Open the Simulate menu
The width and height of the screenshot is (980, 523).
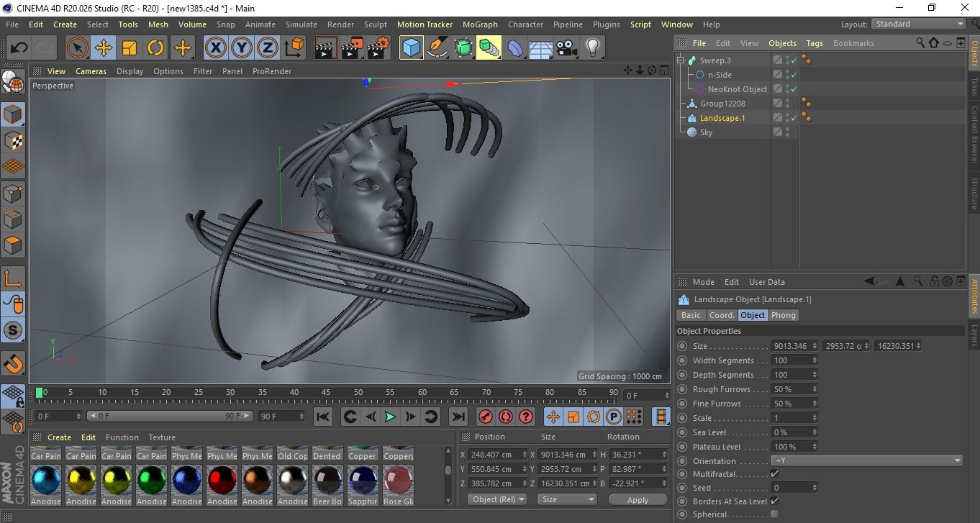(x=301, y=24)
